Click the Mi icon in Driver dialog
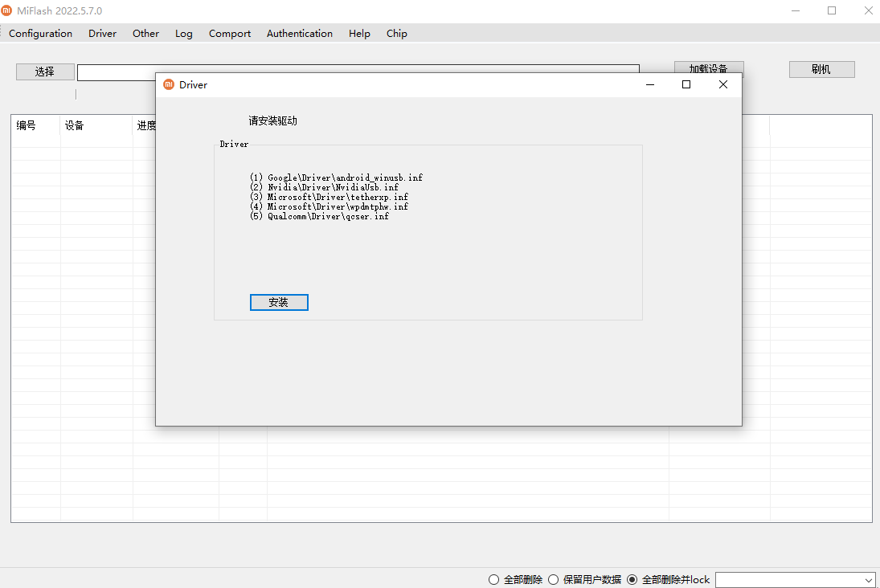The height and width of the screenshot is (588, 880). pos(169,84)
